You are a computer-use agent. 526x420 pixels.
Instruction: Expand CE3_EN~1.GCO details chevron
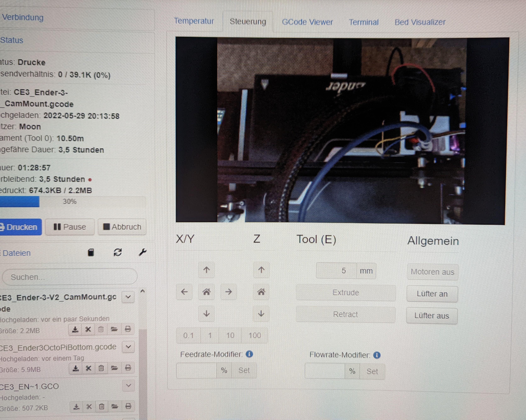129,386
